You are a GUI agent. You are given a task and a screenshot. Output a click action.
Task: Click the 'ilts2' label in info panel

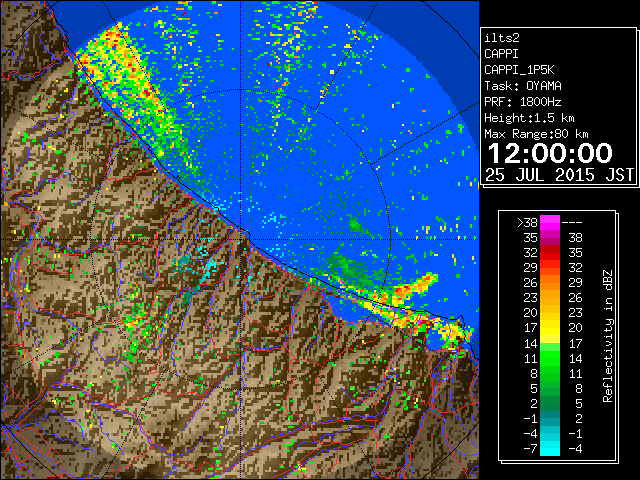502,38
